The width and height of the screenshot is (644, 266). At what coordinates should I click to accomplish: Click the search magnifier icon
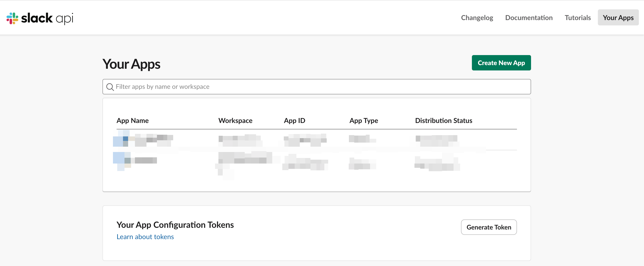[110, 87]
